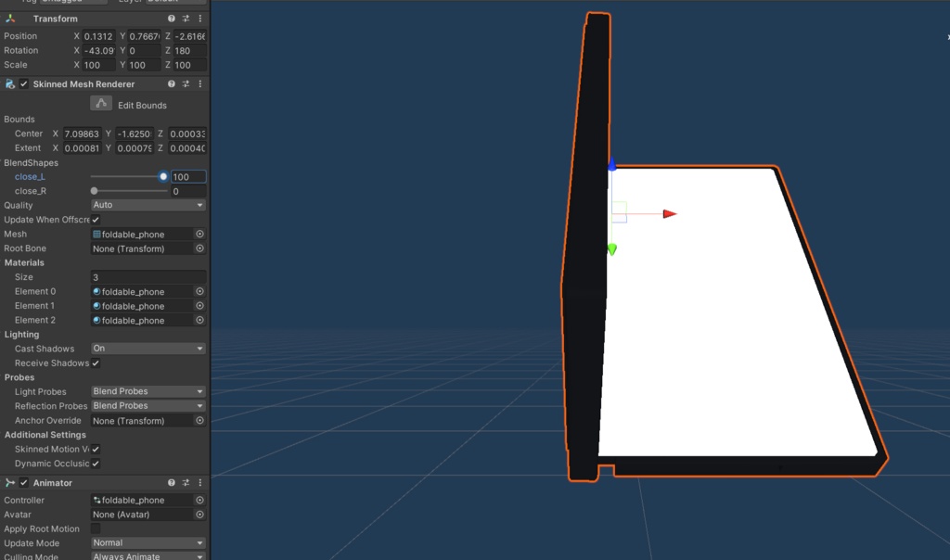This screenshot has width=950, height=560.
Task: Click the Anchor Override object picker
Action: click(x=199, y=420)
